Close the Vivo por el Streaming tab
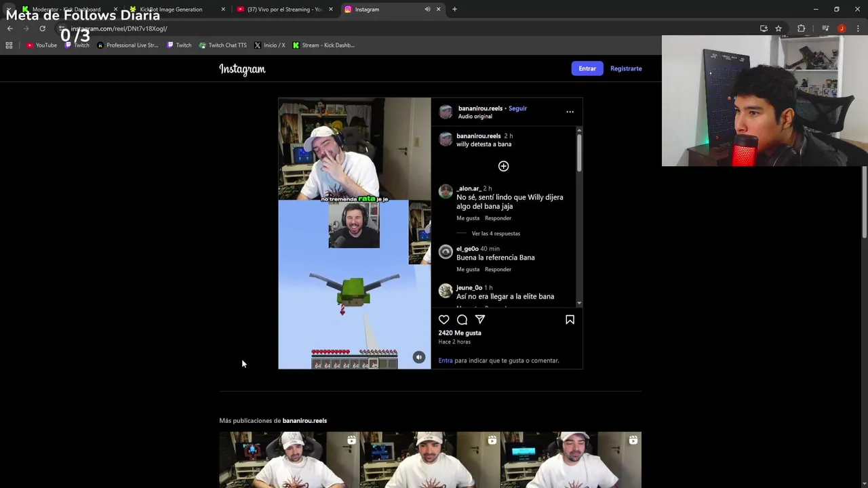The image size is (868, 488). point(331,9)
